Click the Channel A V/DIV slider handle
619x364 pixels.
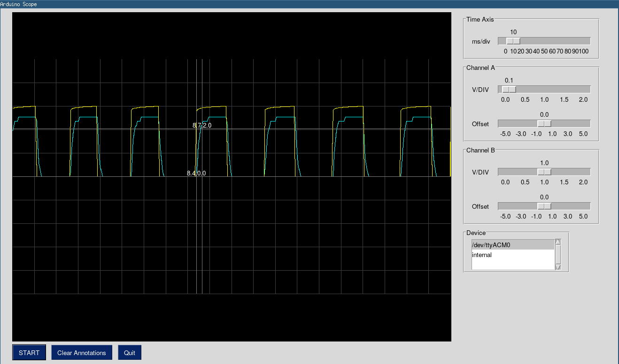tap(510, 89)
